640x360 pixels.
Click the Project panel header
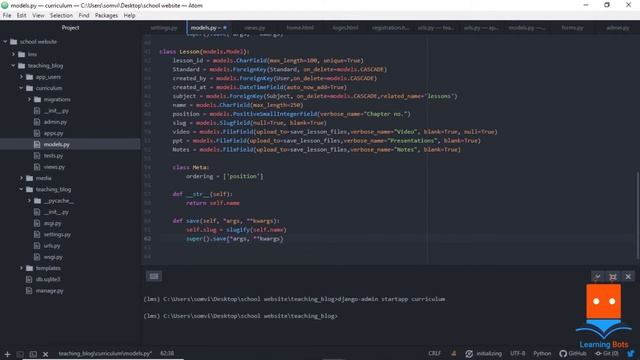pos(70,27)
